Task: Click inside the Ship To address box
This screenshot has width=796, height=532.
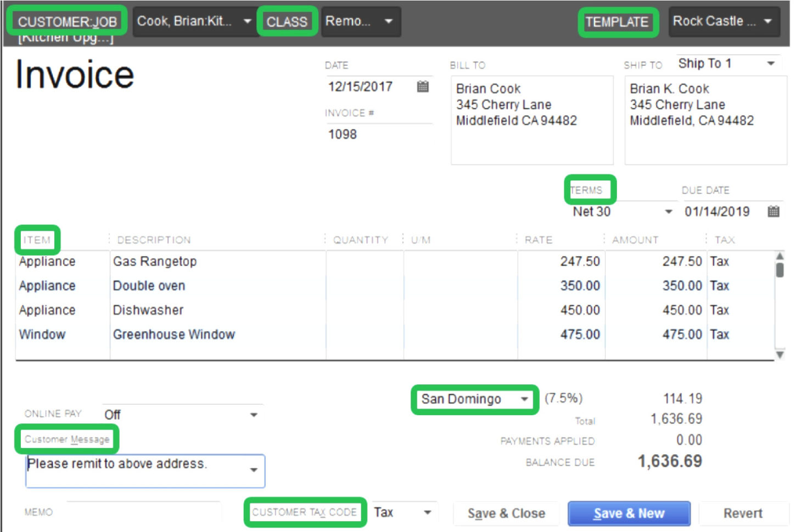Action: [x=705, y=120]
